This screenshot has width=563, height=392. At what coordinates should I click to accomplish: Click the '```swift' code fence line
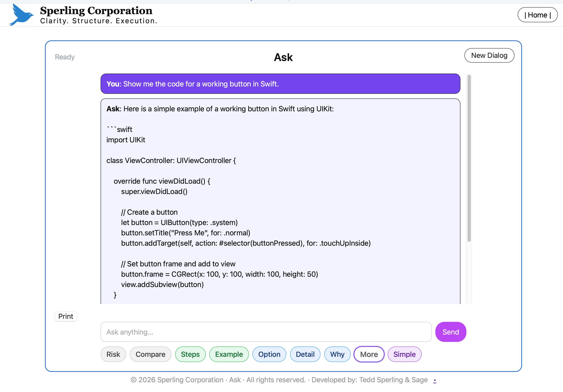[119, 129]
